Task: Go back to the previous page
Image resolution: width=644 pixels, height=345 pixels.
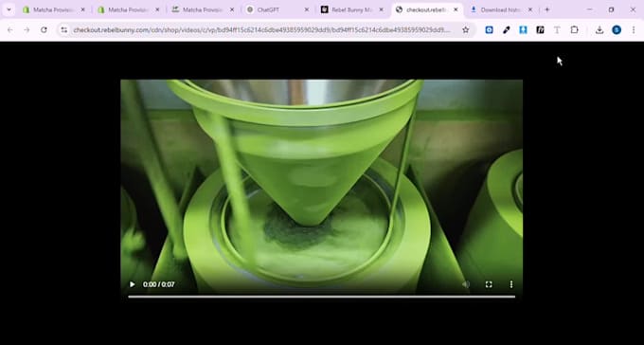Action: tap(10, 29)
